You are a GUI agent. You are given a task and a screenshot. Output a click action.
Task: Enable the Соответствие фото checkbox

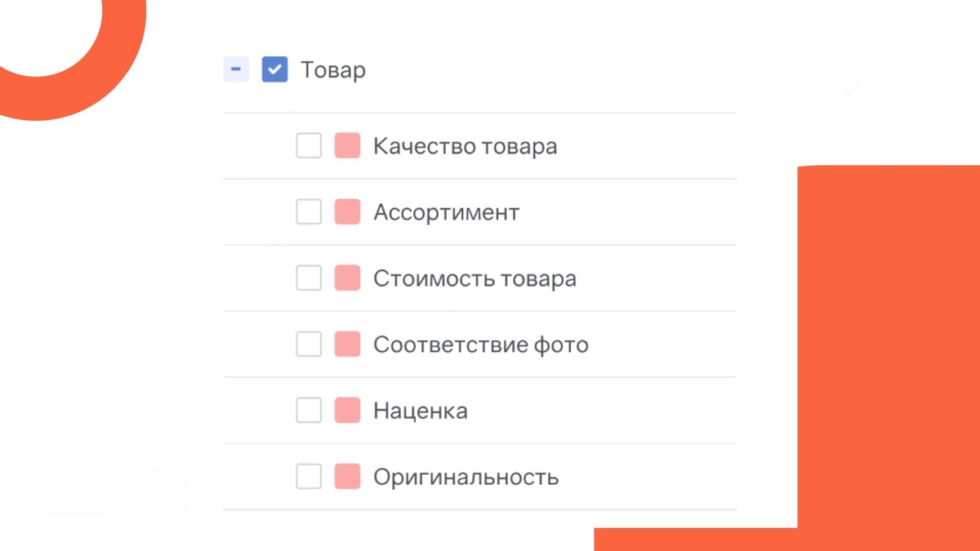(x=308, y=344)
